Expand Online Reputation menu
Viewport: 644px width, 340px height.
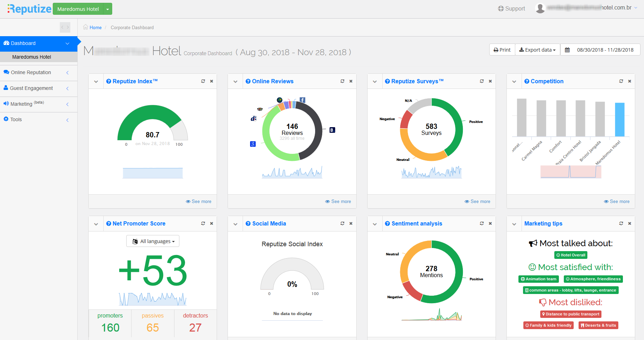click(x=39, y=72)
